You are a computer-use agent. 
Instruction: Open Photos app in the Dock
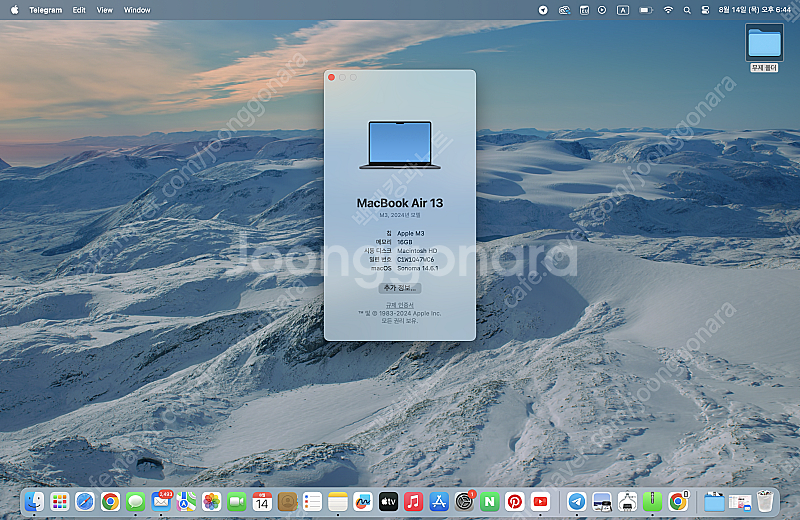click(x=211, y=502)
